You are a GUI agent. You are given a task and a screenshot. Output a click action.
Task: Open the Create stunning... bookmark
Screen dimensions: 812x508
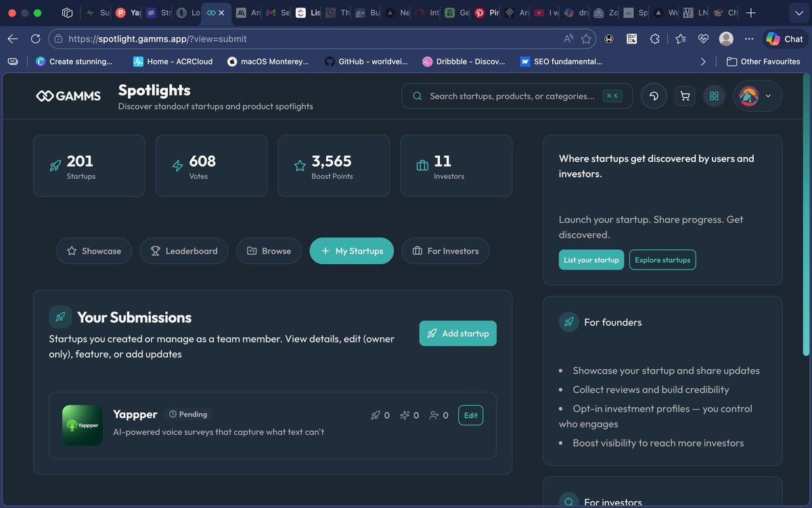pyautogui.click(x=74, y=61)
